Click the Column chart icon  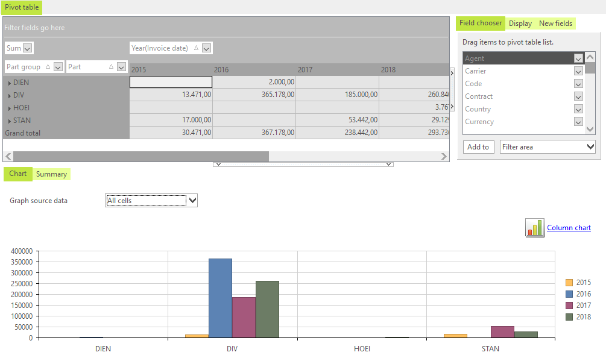pyautogui.click(x=534, y=228)
